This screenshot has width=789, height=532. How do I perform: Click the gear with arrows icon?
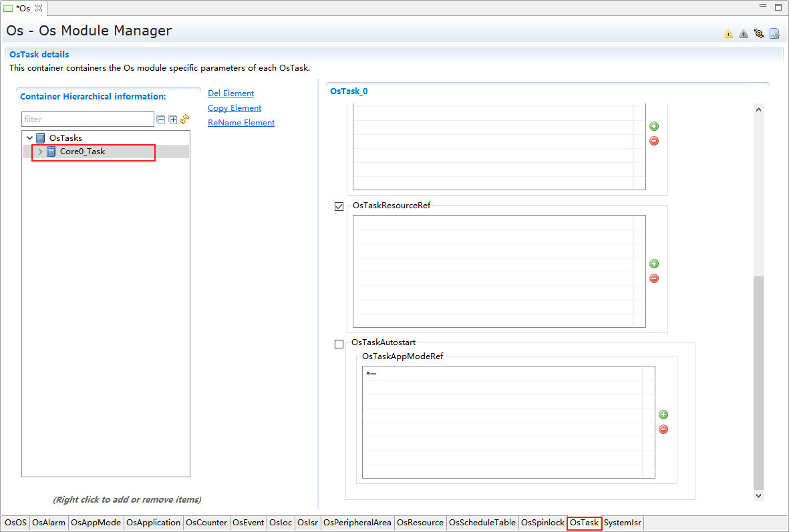[759, 33]
